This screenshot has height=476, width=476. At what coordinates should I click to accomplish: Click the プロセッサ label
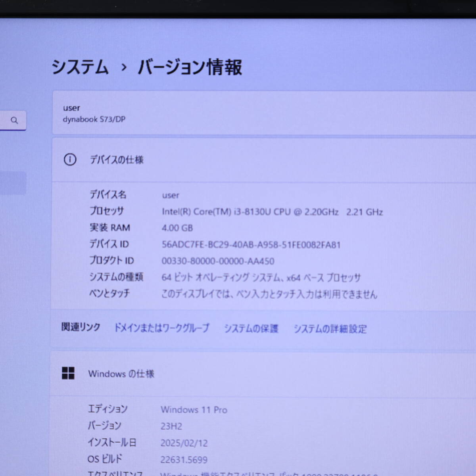[x=106, y=211]
